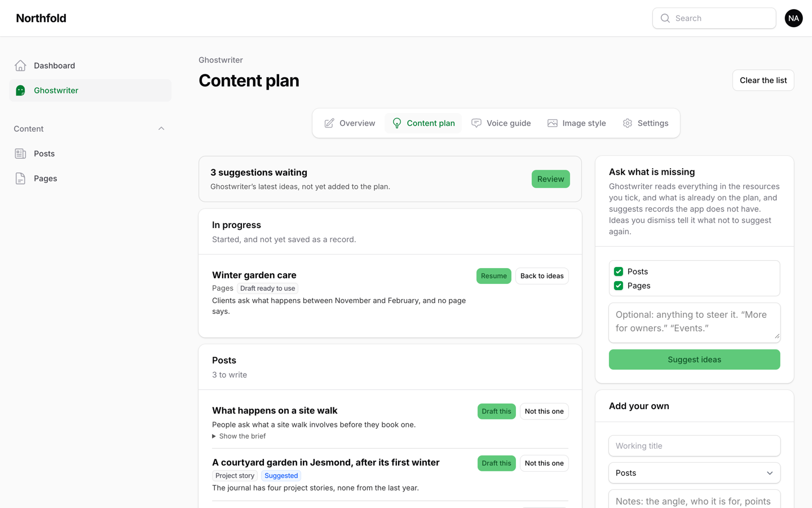Switch to the Settings tab
812x508 pixels.
[646, 123]
